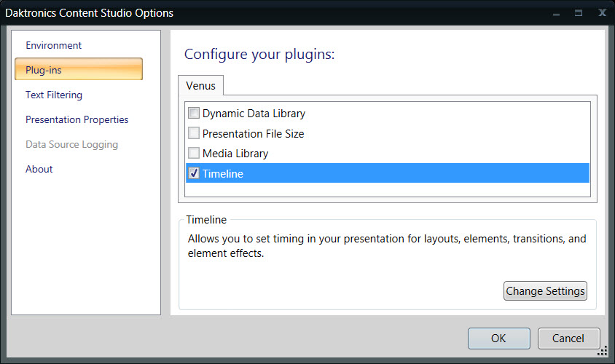The width and height of the screenshot is (615, 364).
Task: Select Plug-ins in the sidebar
Action: (78, 70)
